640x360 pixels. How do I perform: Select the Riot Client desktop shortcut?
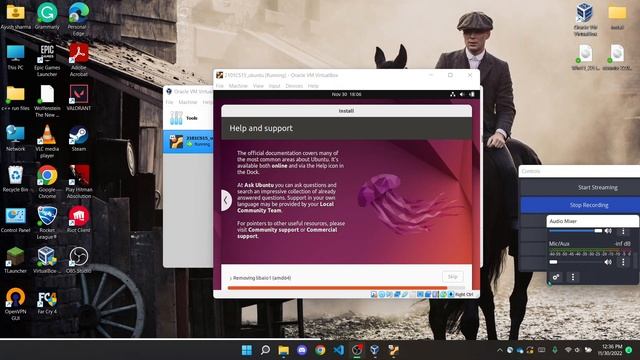[78, 220]
